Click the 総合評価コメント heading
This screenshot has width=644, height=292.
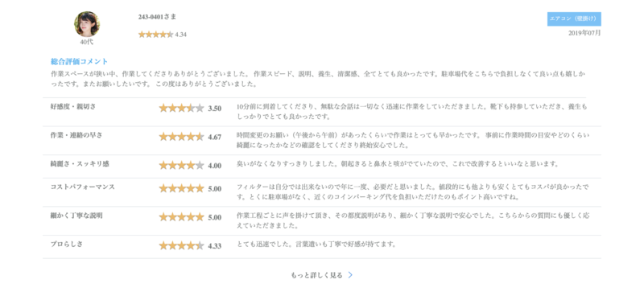pyautogui.click(x=79, y=62)
